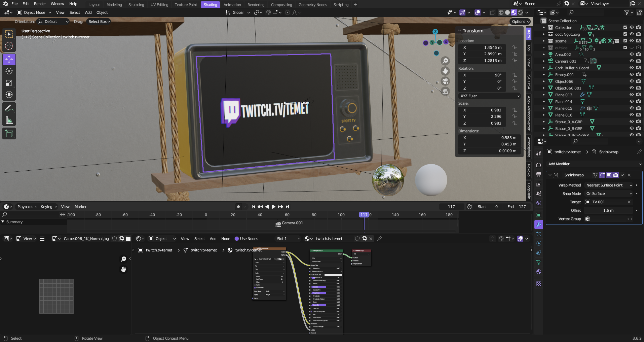
Task: Lock the Location X value
Action: tap(515, 47)
